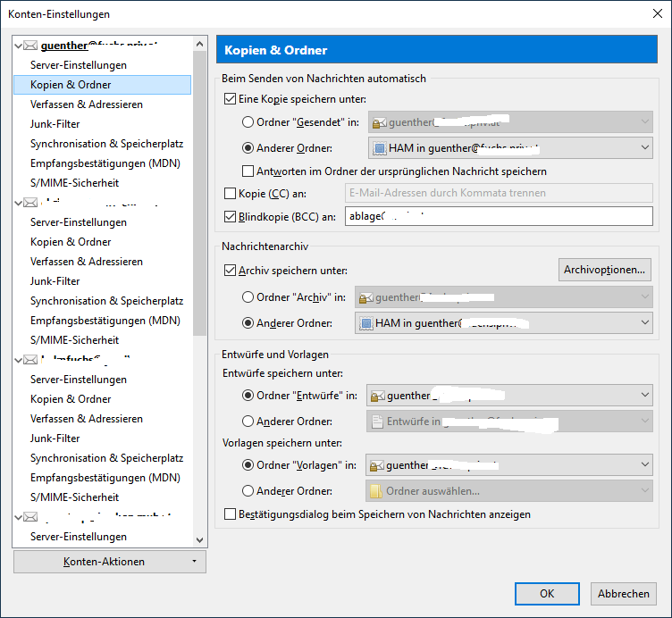Open the Konten-Aktionen dropdown
Viewport: 672px width, 618px height.
tap(109, 562)
